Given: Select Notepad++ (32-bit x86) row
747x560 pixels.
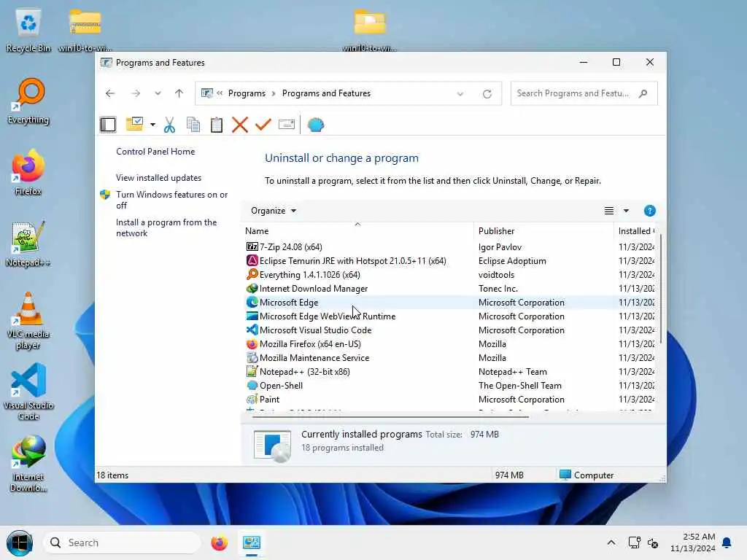Looking at the screenshot, I should coord(448,371).
